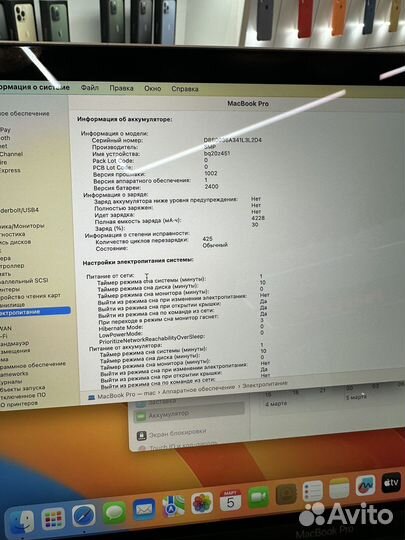Launch Safari from the Dock
This screenshot has height=540, width=405.
(84, 516)
